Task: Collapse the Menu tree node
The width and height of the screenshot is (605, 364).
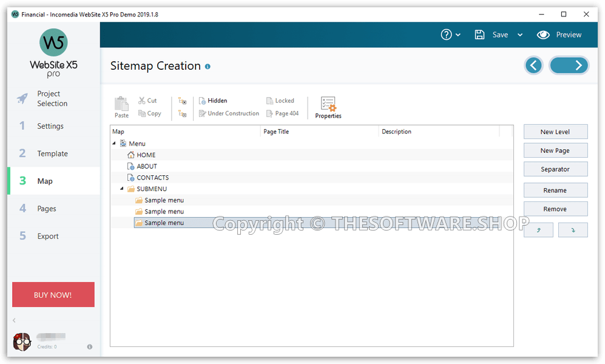Action: click(x=114, y=143)
